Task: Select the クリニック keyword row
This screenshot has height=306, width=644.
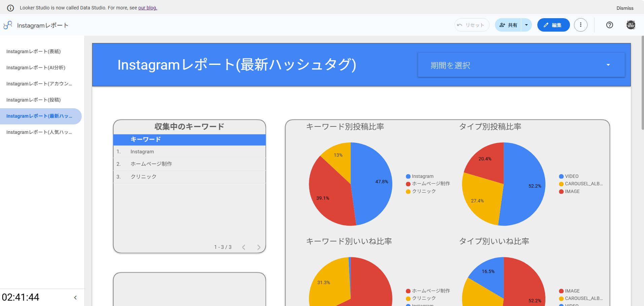Action: 189,177
